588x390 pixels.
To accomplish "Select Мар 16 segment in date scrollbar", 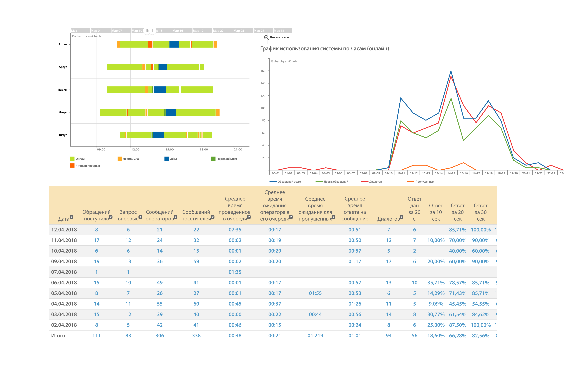I will point(182,31).
